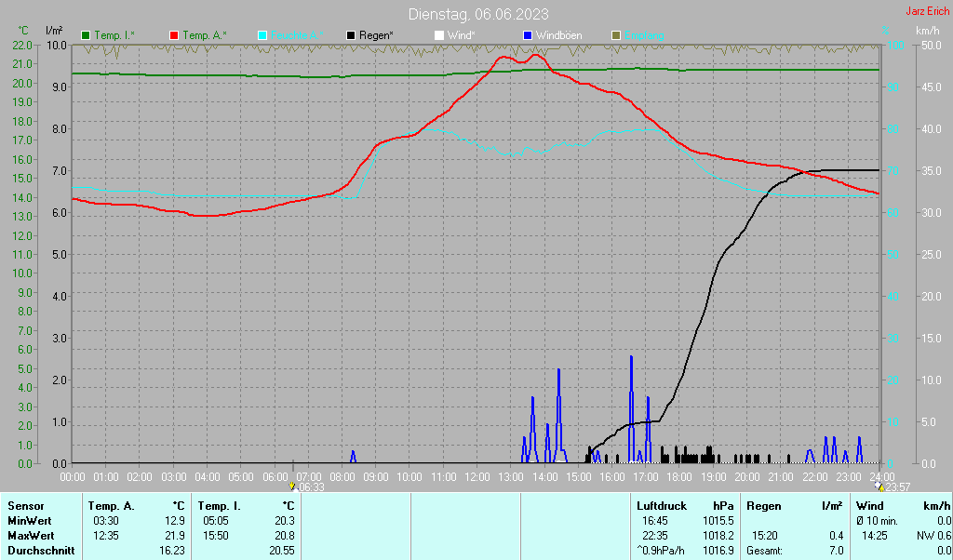Click the white Wind legend square
Screen dimensions: 953x560
tap(439, 35)
